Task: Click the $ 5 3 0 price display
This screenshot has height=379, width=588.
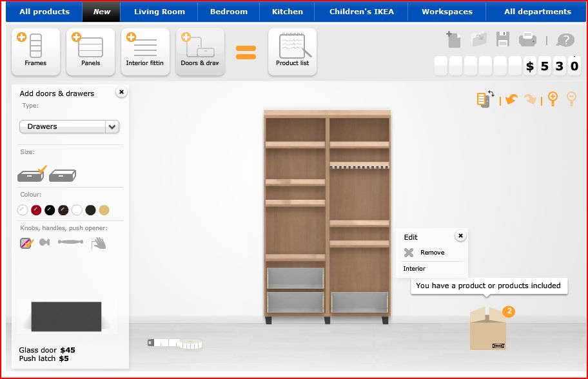Action: [508, 66]
